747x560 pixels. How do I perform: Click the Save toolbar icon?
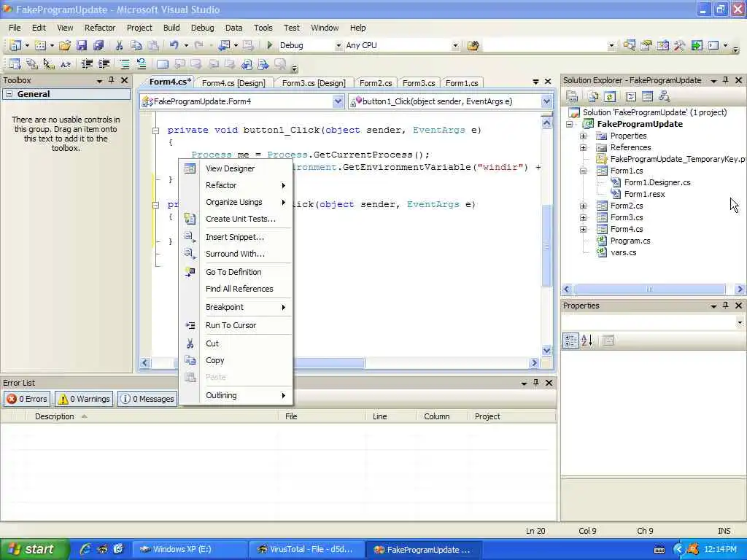(x=82, y=45)
